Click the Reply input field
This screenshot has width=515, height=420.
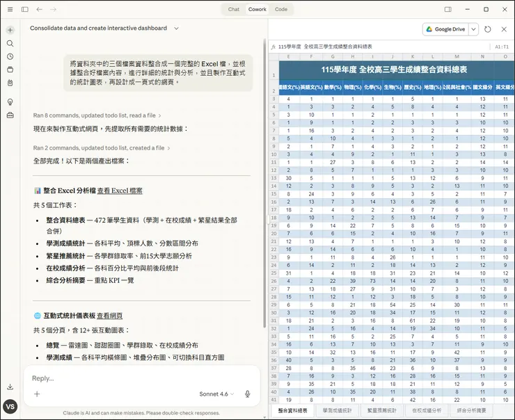141,378
